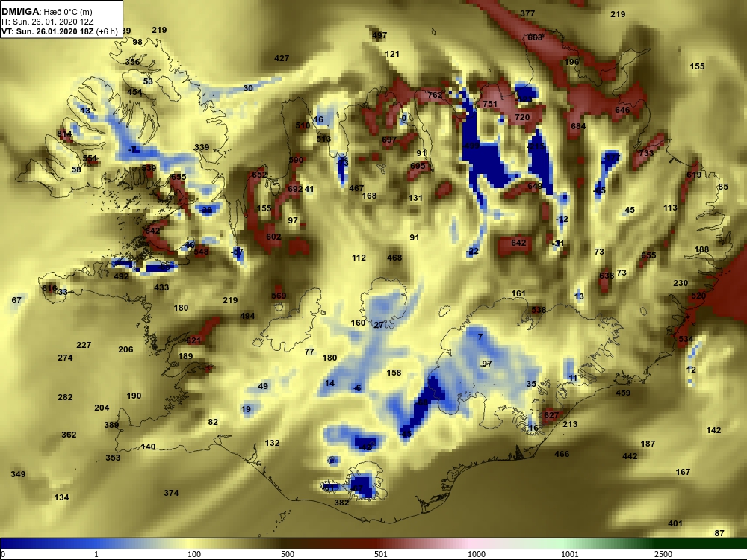This screenshot has width=747, height=560.
Task: Click the map value '751'
Action: coord(490,104)
